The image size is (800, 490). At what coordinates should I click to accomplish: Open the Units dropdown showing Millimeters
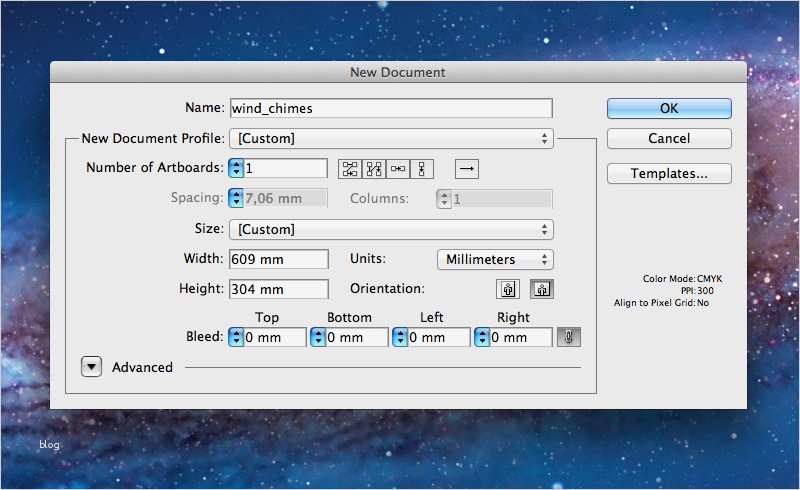pos(494,259)
